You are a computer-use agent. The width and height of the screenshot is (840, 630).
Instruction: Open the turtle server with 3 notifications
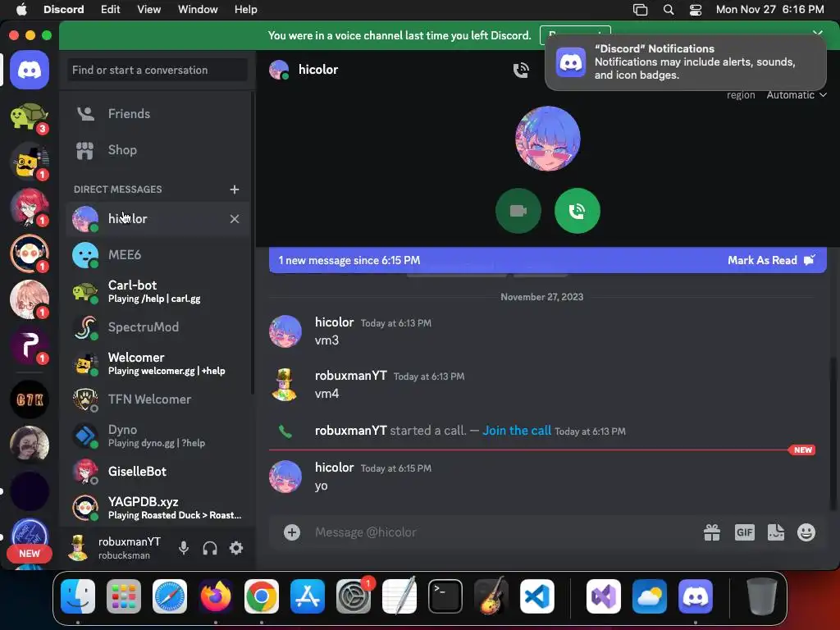tap(30, 116)
